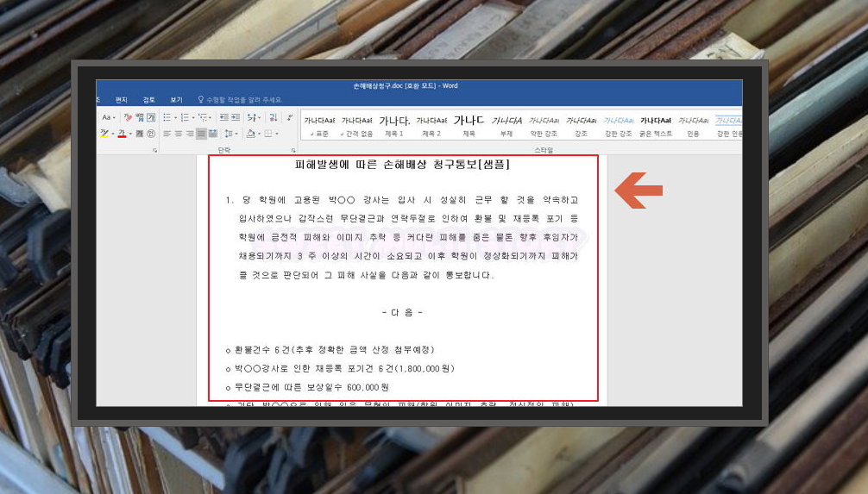Image resolution: width=868 pixels, height=494 pixels.
Task: Open the Shading dropdown arrow
Action: [259, 134]
